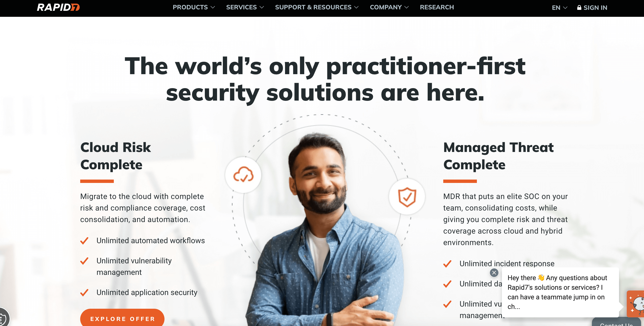This screenshot has height=326, width=644.
Task: Click the Rapid7 logo
Action: coord(58,7)
